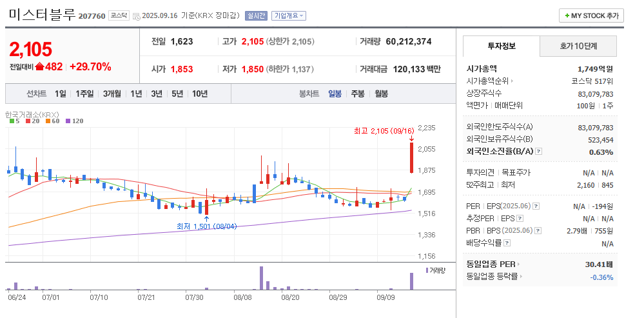
Task: Click the 52주최고 value 2,160
Action: click(x=585, y=185)
